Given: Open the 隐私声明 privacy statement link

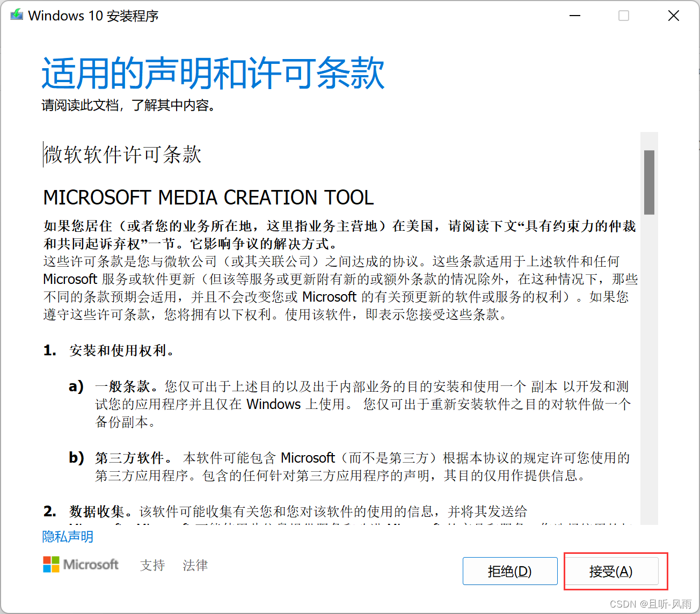Looking at the screenshot, I should coord(67,537).
